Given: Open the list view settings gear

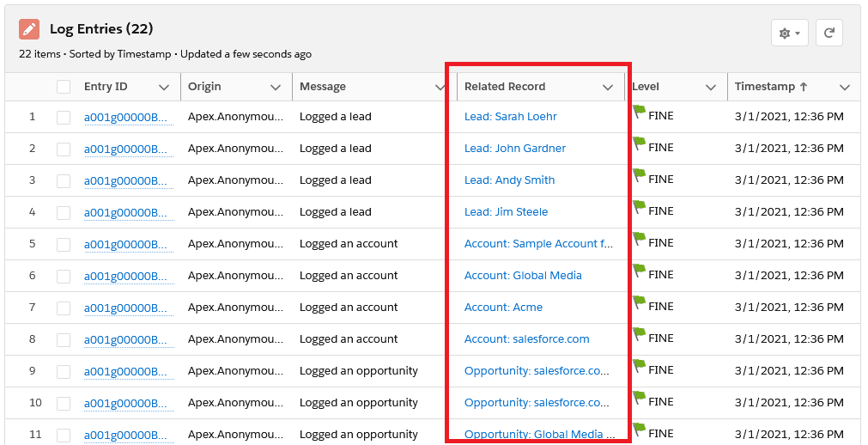Looking at the screenshot, I should coord(789,34).
